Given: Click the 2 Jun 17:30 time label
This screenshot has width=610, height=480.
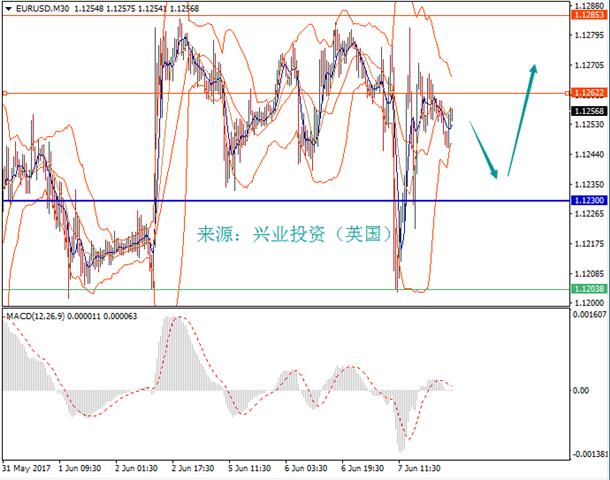Looking at the screenshot, I should pyautogui.click(x=193, y=468).
